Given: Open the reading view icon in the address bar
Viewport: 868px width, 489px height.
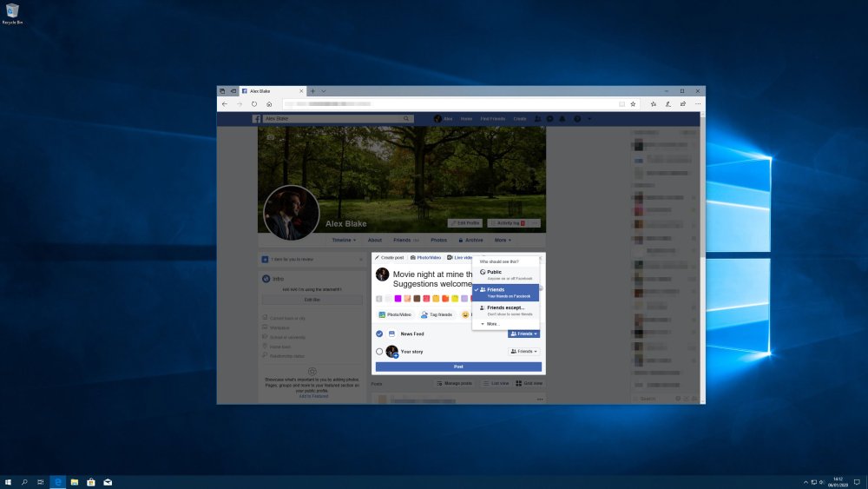Looking at the screenshot, I should tap(621, 104).
